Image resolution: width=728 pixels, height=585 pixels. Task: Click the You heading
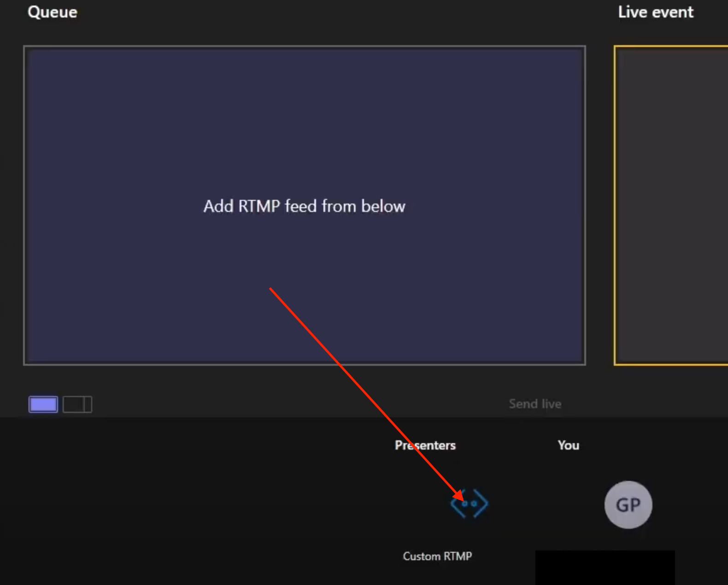click(569, 445)
